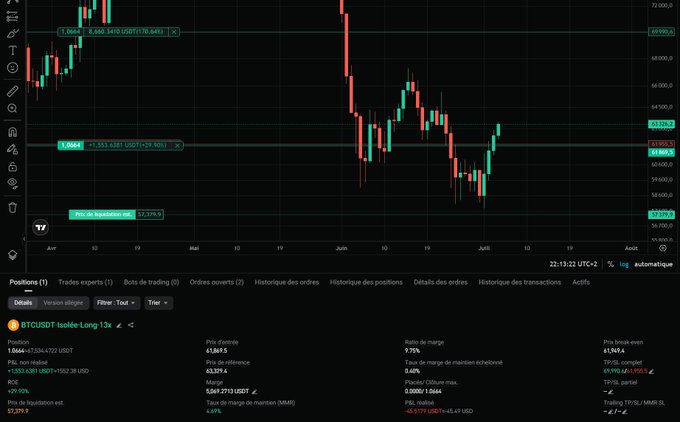
Task: Open the emoji/sticker tool
Action: pos(12,68)
